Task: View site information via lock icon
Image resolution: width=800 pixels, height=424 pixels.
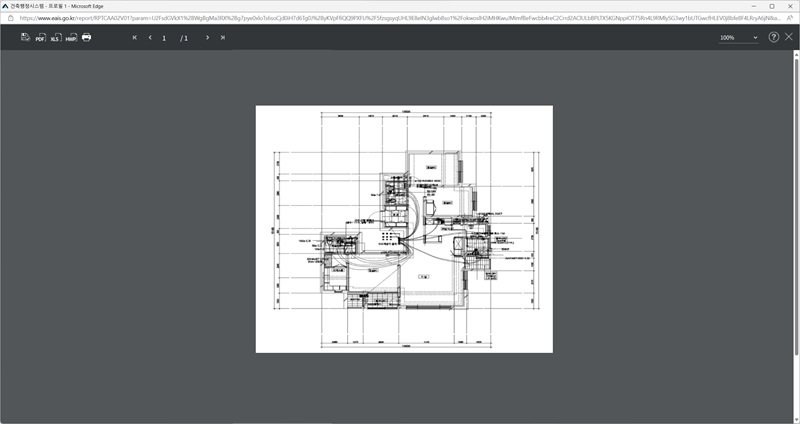Action: click(11, 17)
